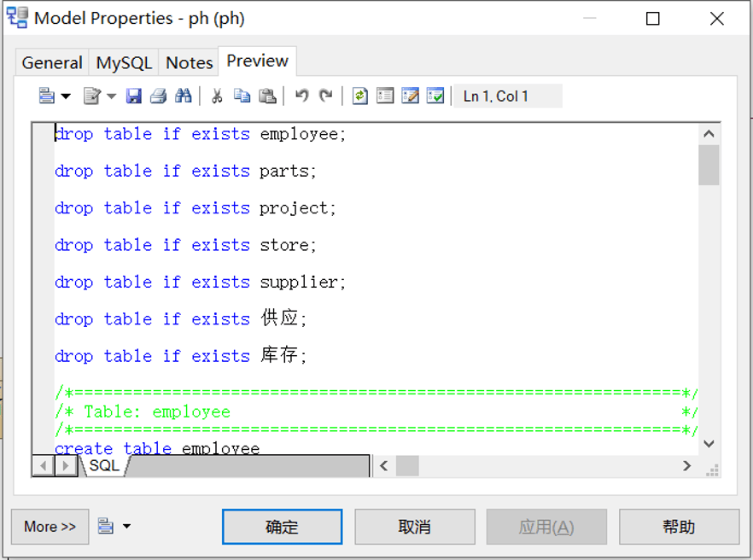The height and width of the screenshot is (560, 753).
Task: Open the editor menu icon in toolbar
Action: (x=47, y=96)
